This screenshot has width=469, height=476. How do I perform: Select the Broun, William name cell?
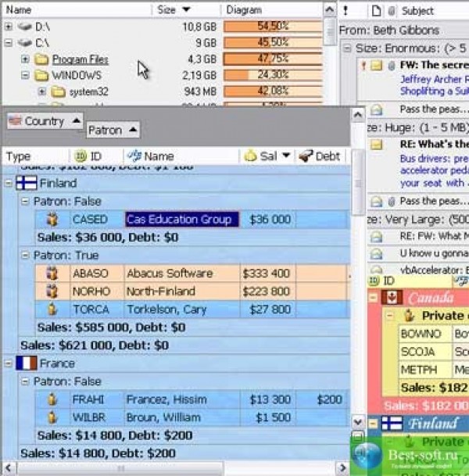coord(182,417)
